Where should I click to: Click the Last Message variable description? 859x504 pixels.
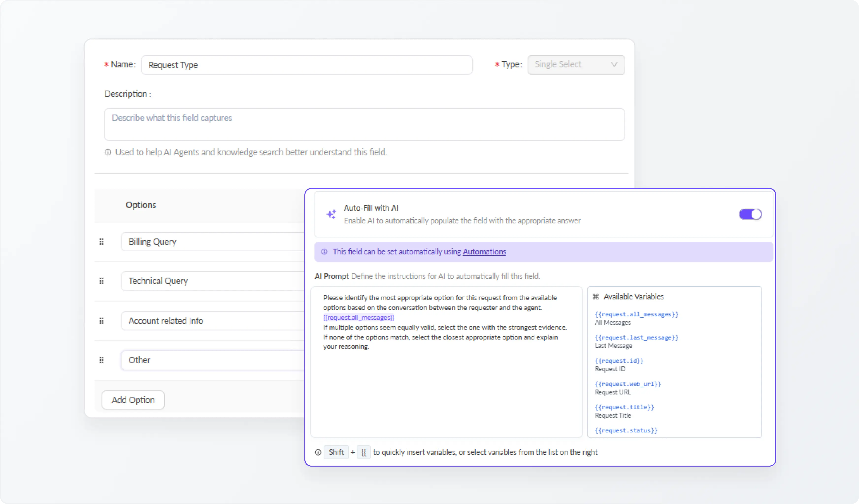(613, 346)
